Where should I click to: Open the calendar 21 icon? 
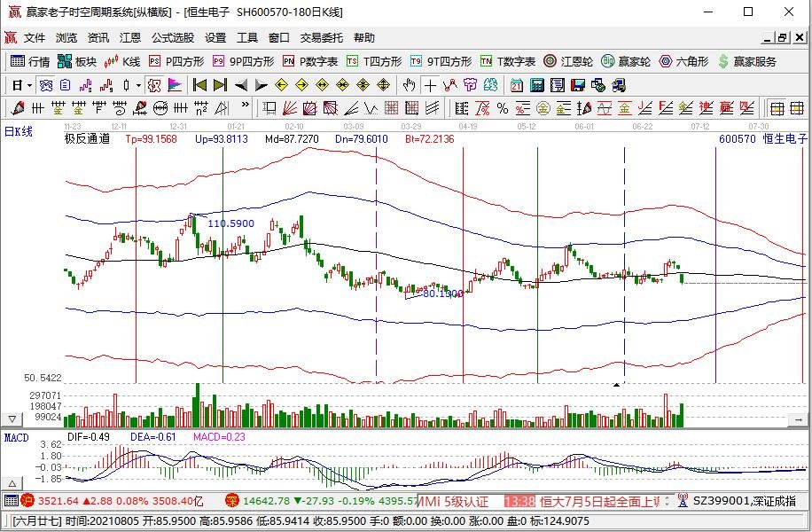pyautogui.click(x=516, y=85)
